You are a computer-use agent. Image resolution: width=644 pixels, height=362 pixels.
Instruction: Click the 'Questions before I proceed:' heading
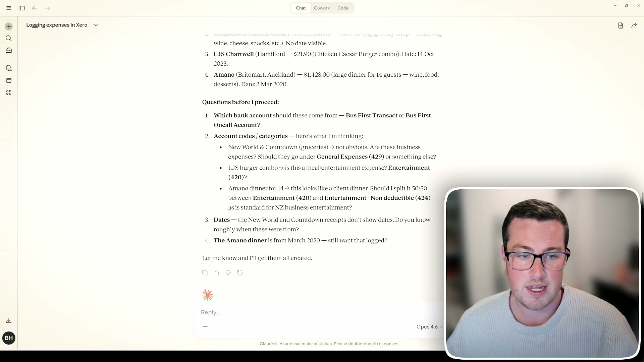240,102
